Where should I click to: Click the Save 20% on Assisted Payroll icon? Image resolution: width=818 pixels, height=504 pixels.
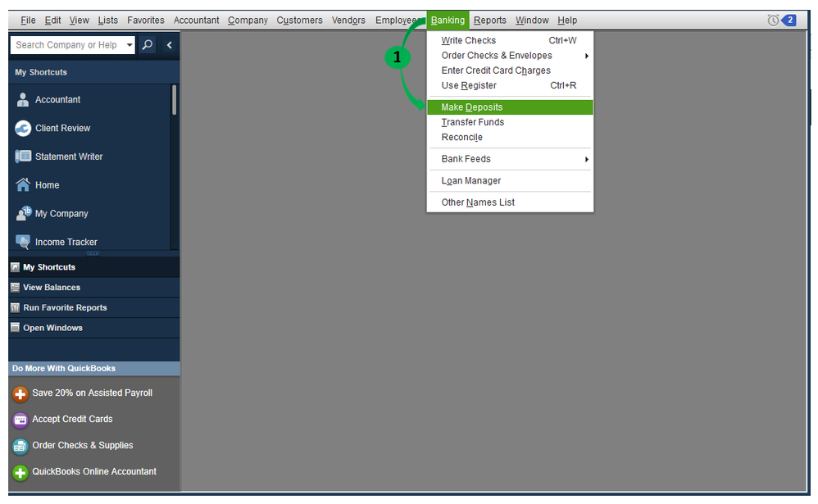point(20,394)
